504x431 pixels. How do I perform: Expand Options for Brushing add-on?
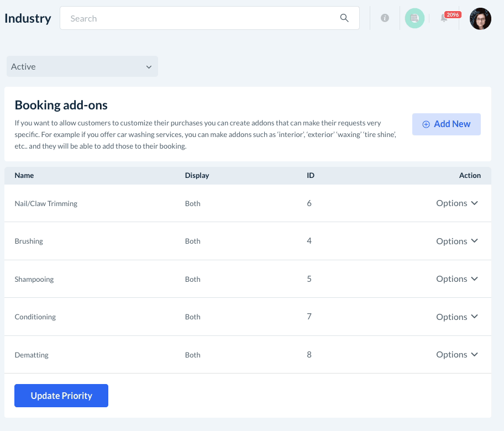click(456, 241)
